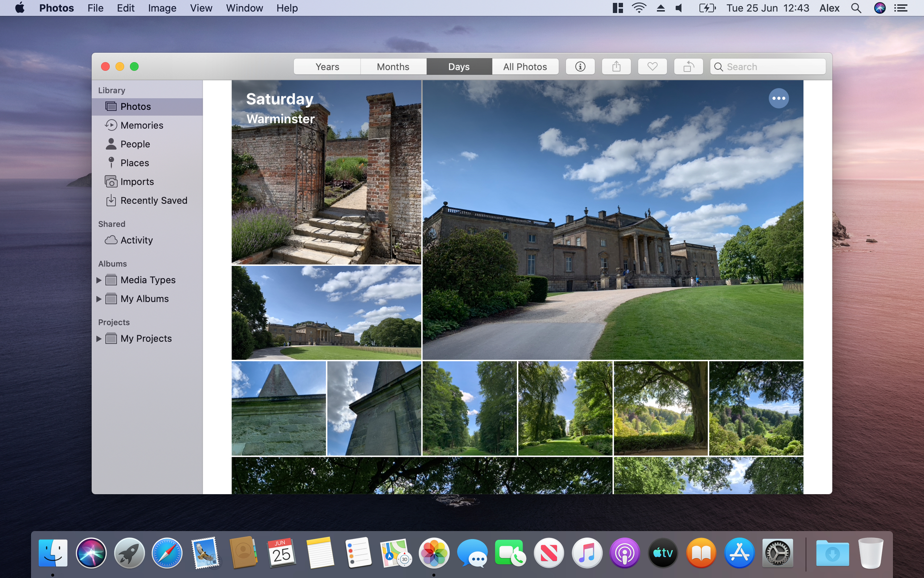Mark the photo as favourite with the heart button

[653, 66]
